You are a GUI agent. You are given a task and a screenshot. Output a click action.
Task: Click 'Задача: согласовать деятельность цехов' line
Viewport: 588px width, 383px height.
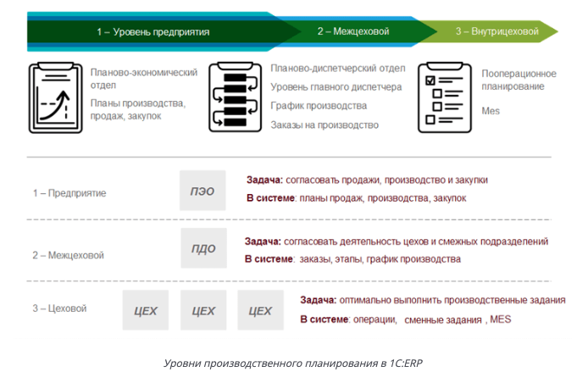tap(397, 241)
